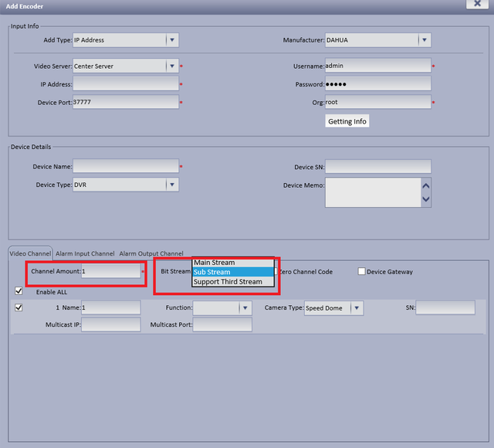This screenshot has width=494, height=448.
Task: Toggle the channel 1 row checkbox
Action: pyautogui.click(x=19, y=307)
